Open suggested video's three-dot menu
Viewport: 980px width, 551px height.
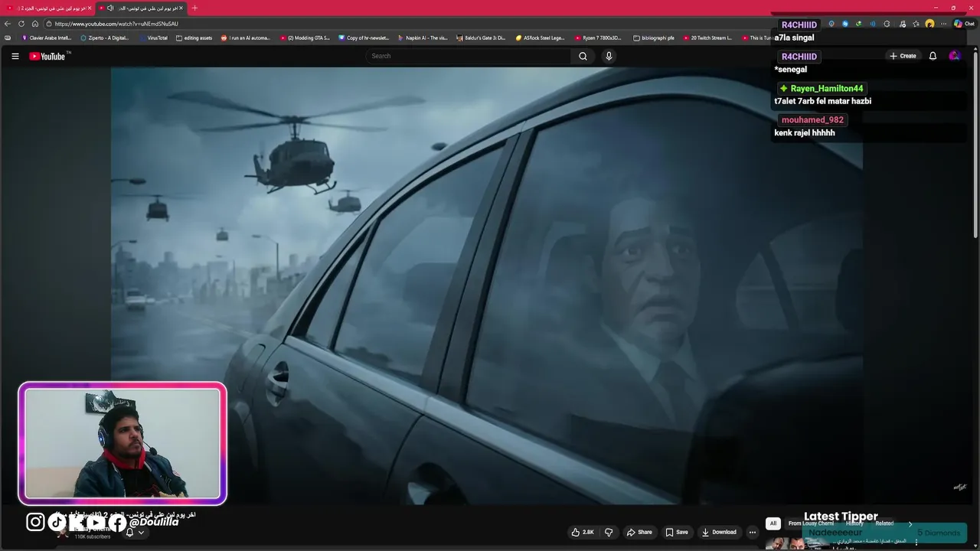916,543
